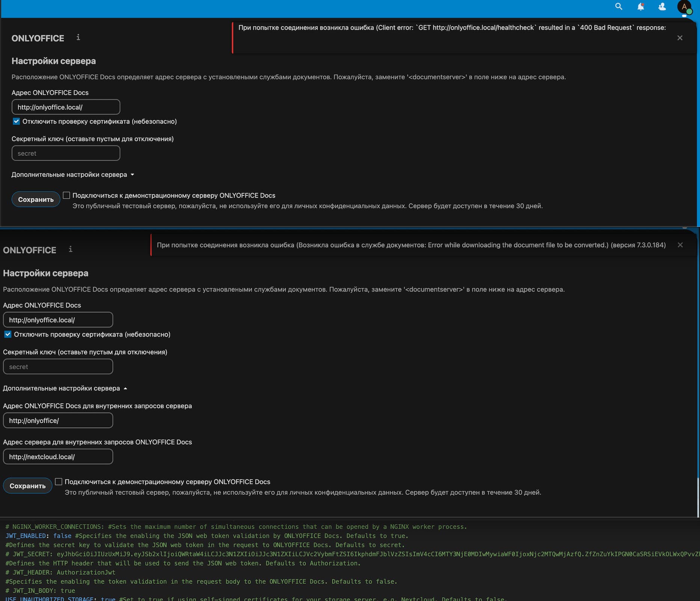Open the search magnifier in the header
Viewport: 700px width, 601px height.
pyautogui.click(x=619, y=6)
